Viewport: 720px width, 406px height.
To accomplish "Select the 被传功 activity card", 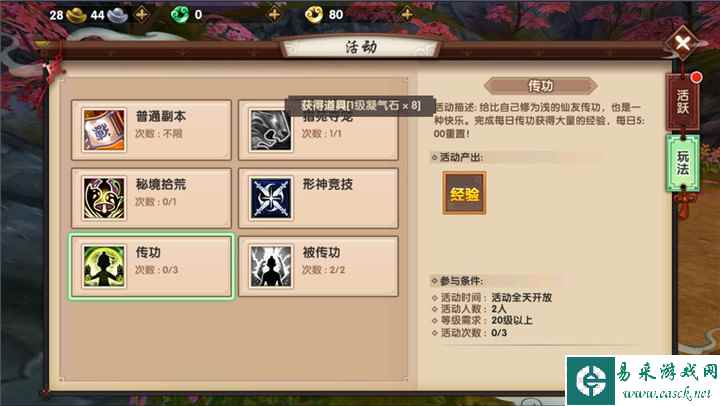I will pyautogui.click(x=318, y=266).
